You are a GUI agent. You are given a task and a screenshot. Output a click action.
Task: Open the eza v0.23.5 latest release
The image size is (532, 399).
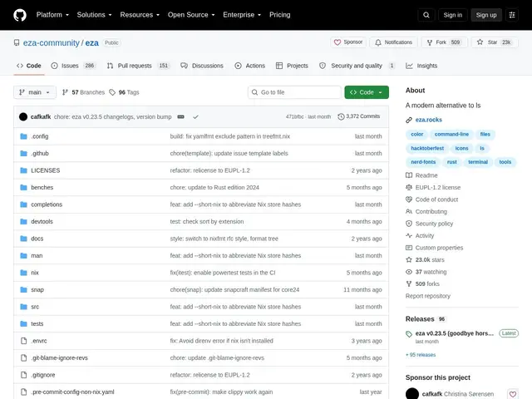click(455, 333)
